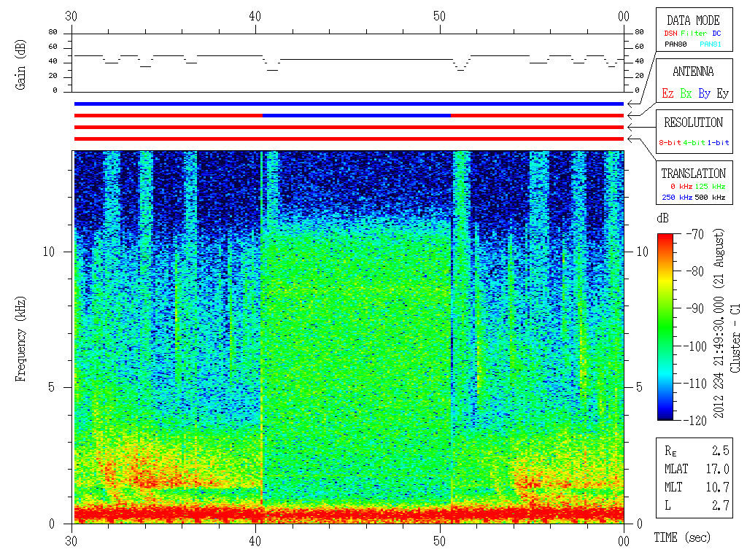
Task: Click the 8-bit resolution label
Action: click(x=670, y=142)
